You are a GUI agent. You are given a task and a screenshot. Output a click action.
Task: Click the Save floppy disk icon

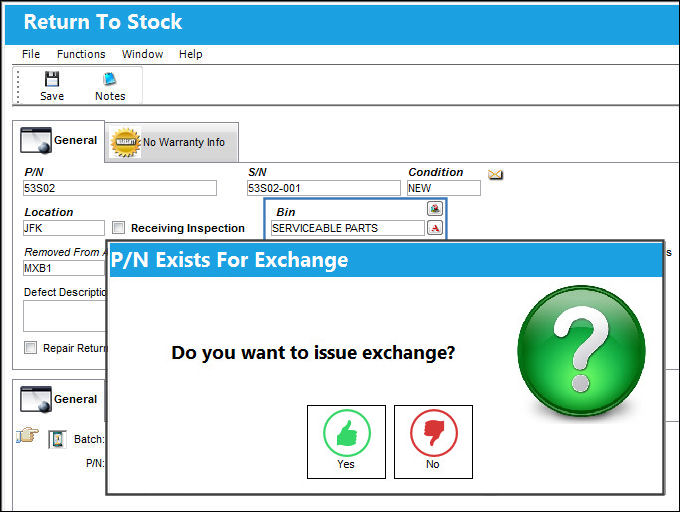[x=52, y=79]
